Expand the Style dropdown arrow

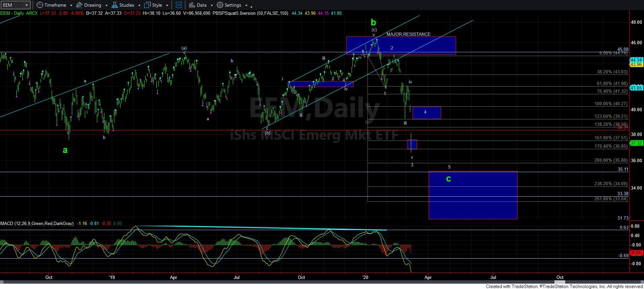(x=167, y=5)
